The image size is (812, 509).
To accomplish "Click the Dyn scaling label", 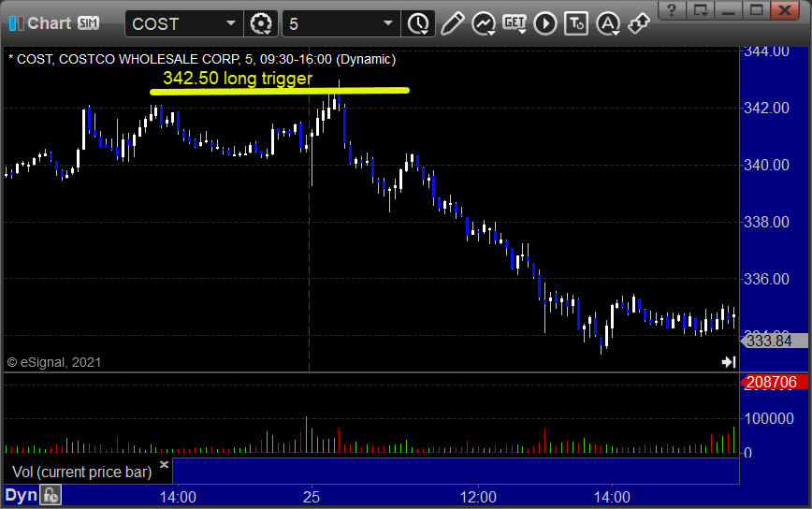I will click(22, 496).
